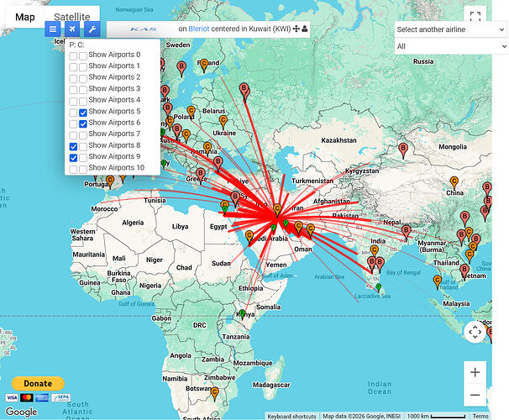This screenshot has width=509, height=420.
Task: Open the map camera pan control
Action: 475,332
